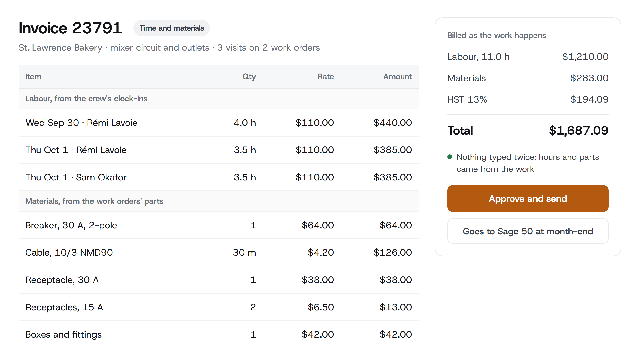
Task: Click the Invoice 23791 heading
Action: tap(70, 28)
